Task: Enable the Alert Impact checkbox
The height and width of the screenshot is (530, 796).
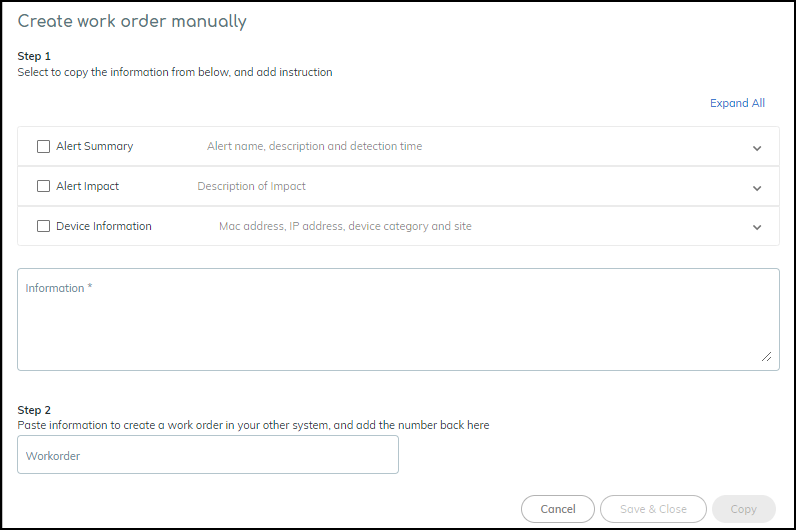Action: pos(43,187)
